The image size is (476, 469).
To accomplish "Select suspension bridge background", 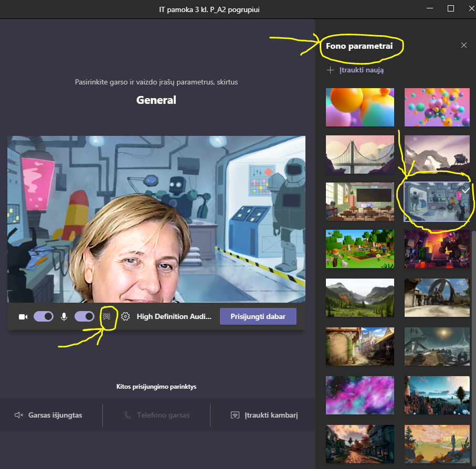I will click(359, 154).
